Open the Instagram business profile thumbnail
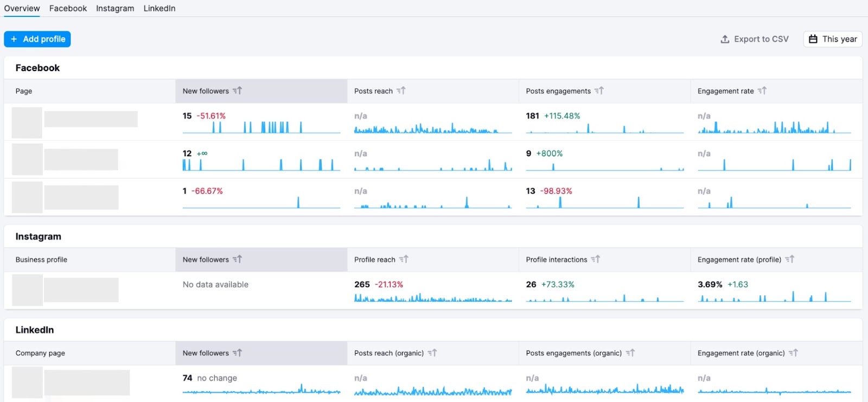The height and width of the screenshot is (402, 868). (27, 290)
